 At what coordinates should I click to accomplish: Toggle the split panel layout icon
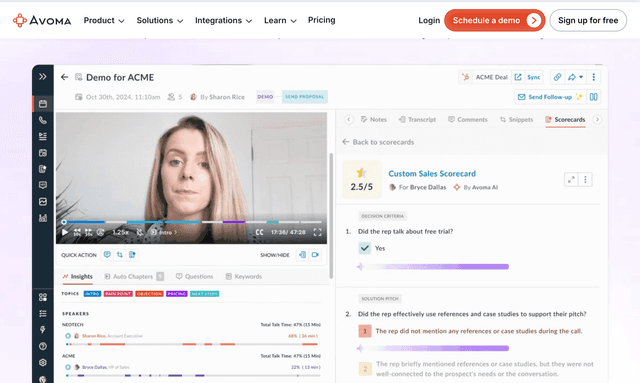(593, 97)
